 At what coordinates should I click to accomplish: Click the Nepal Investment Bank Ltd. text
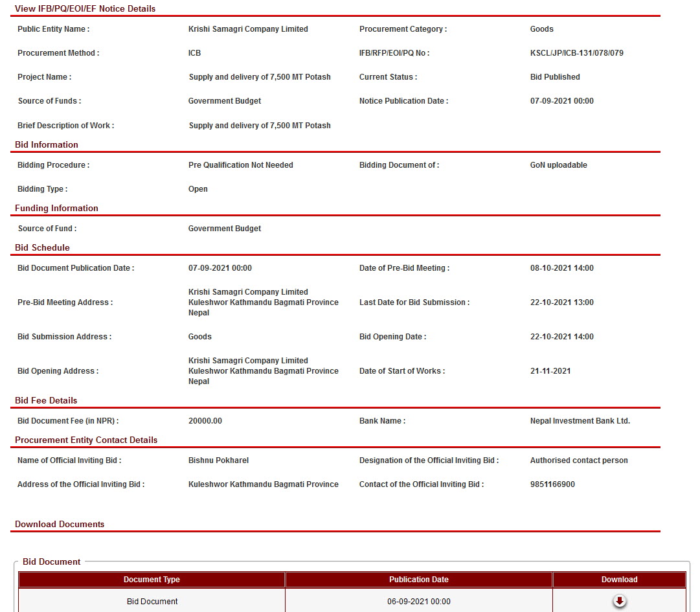[580, 421]
